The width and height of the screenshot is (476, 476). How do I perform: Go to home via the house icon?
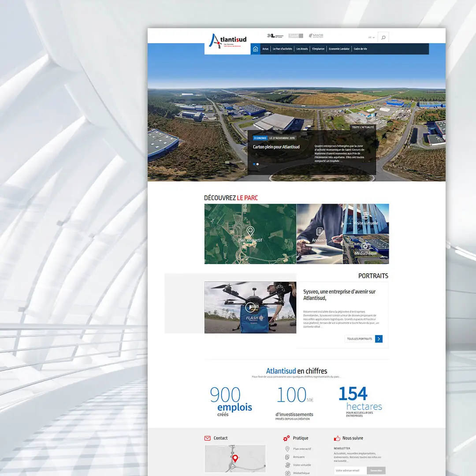click(255, 49)
